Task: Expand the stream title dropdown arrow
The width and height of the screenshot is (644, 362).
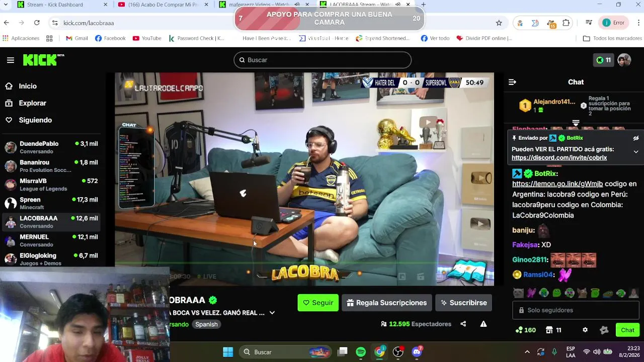Action: (x=272, y=313)
